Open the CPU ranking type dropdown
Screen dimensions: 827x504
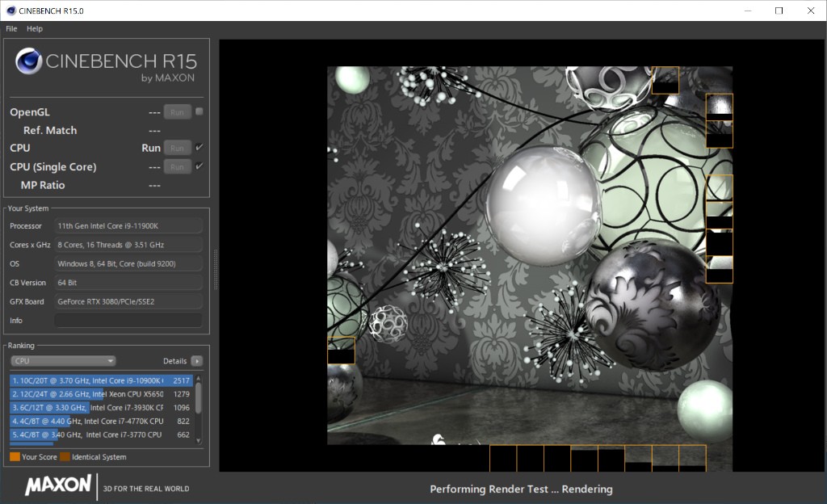(x=63, y=361)
